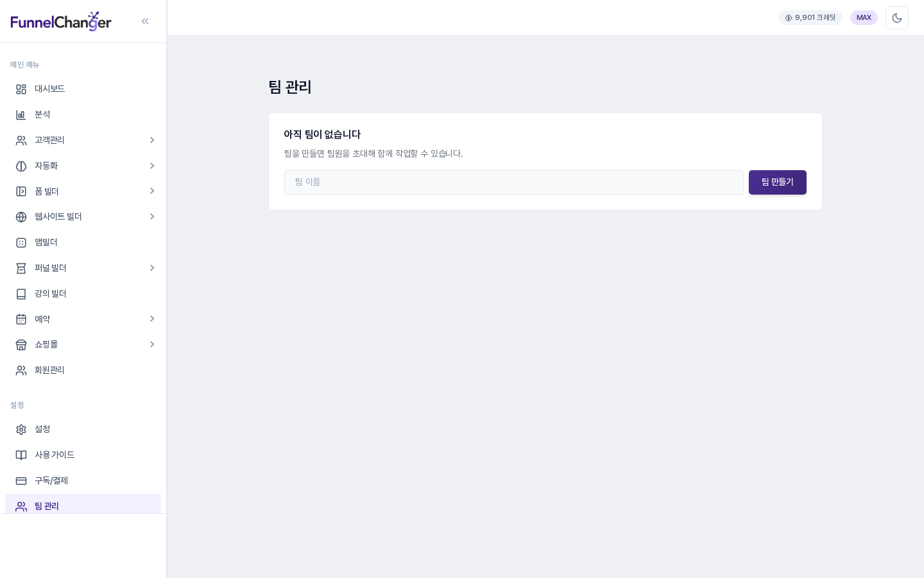Screen dimensions: 924x578
Task: Expand the 폼 빌더 submenu chevron
Action: point(152,191)
